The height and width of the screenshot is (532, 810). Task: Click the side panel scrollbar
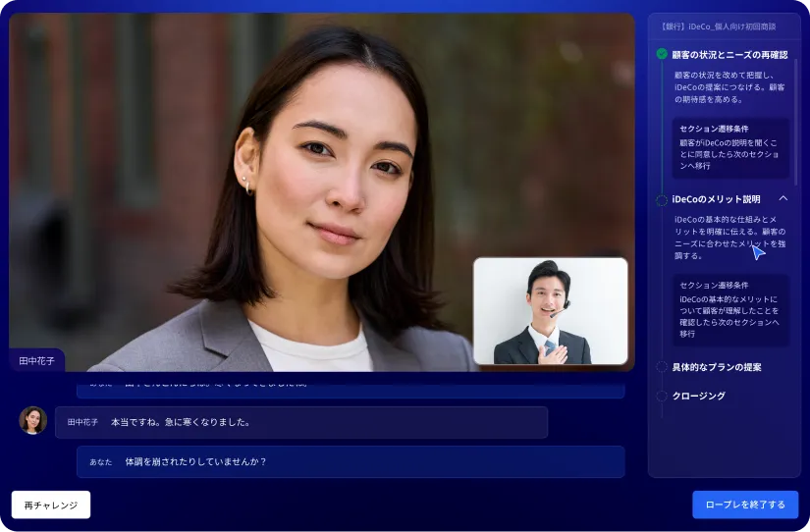point(796,122)
